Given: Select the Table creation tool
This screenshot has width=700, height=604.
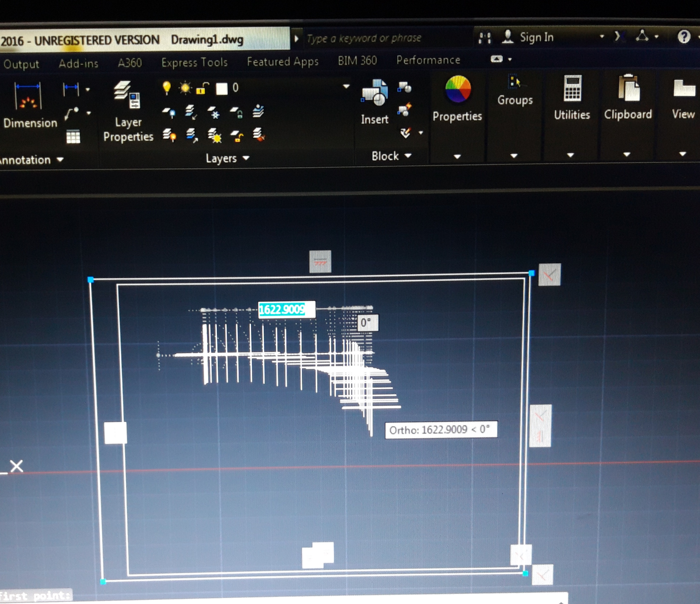Looking at the screenshot, I should pos(74,137).
